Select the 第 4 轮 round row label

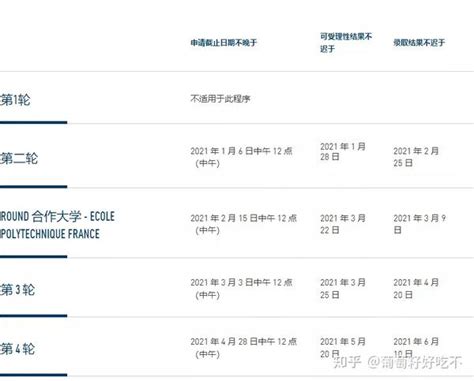(18, 349)
